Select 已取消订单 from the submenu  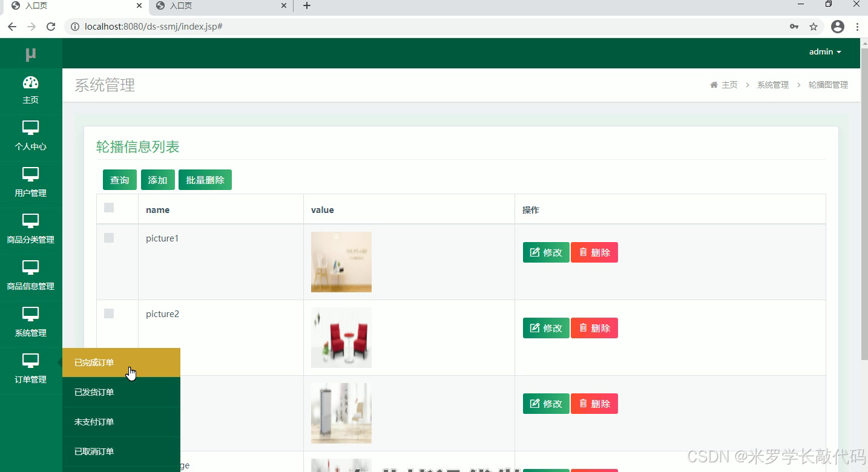(x=121, y=451)
